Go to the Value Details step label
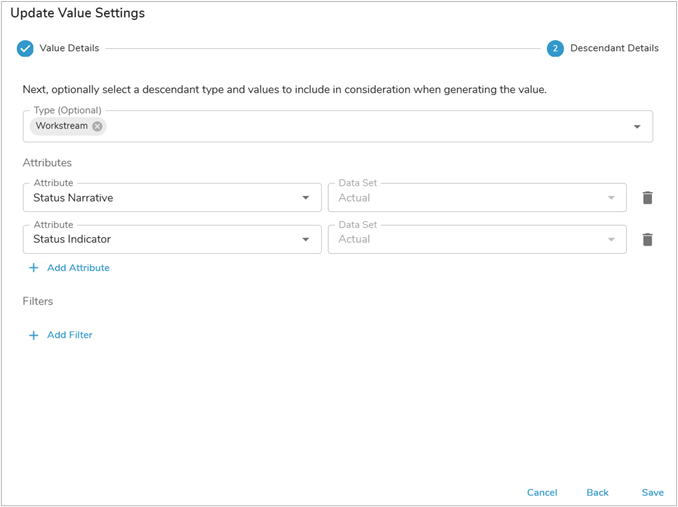This screenshot has width=678, height=507. (x=72, y=48)
